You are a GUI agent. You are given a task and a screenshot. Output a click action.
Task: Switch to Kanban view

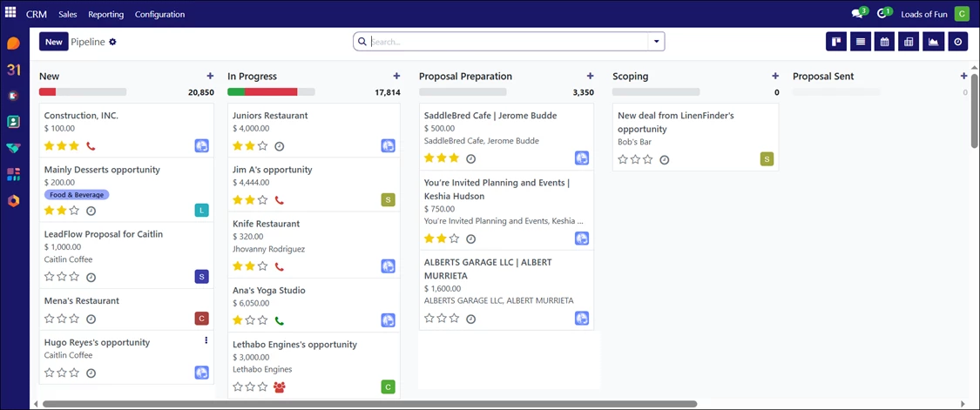pyautogui.click(x=835, y=42)
